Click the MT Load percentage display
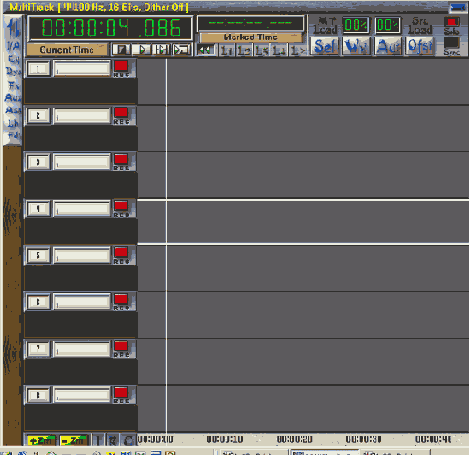Screen dimensions: 469x455 pyautogui.click(x=356, y=25)
